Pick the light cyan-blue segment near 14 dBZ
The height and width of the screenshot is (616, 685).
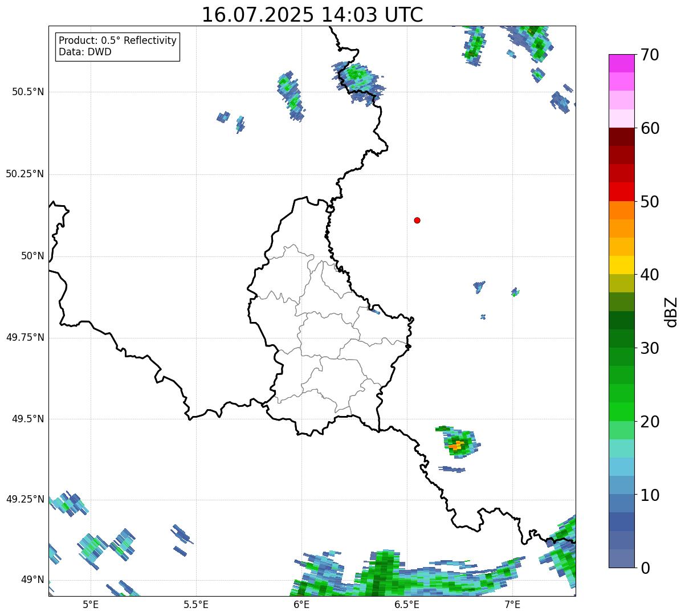pos(621,467)
